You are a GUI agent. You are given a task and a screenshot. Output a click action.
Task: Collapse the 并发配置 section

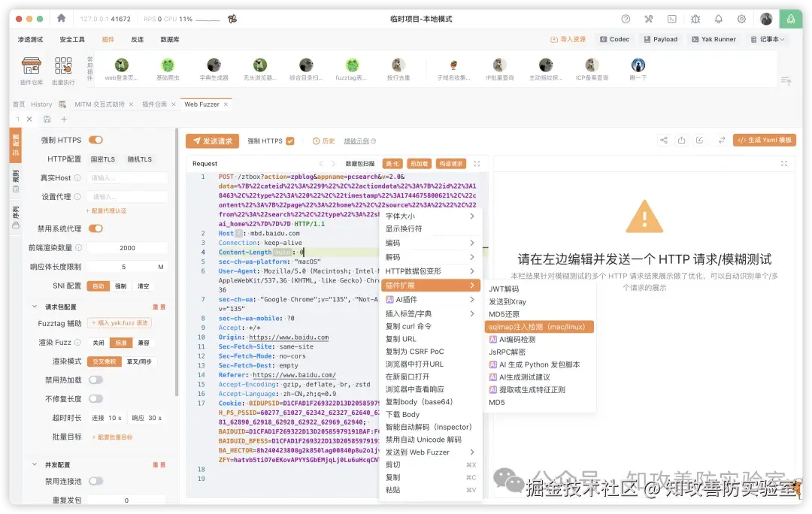click(x=33, y=464)
